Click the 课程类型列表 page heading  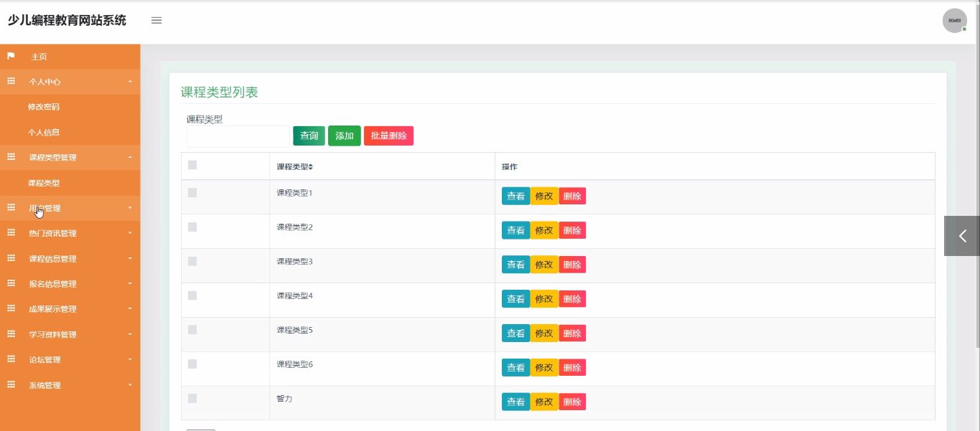coord(219,92)
